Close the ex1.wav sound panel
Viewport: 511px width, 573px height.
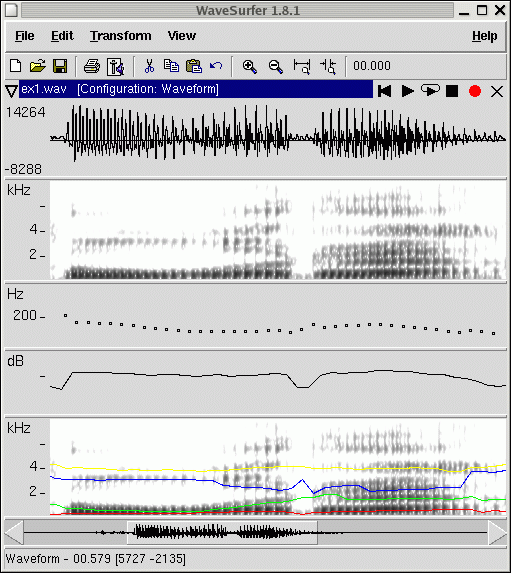click(497, 91)
